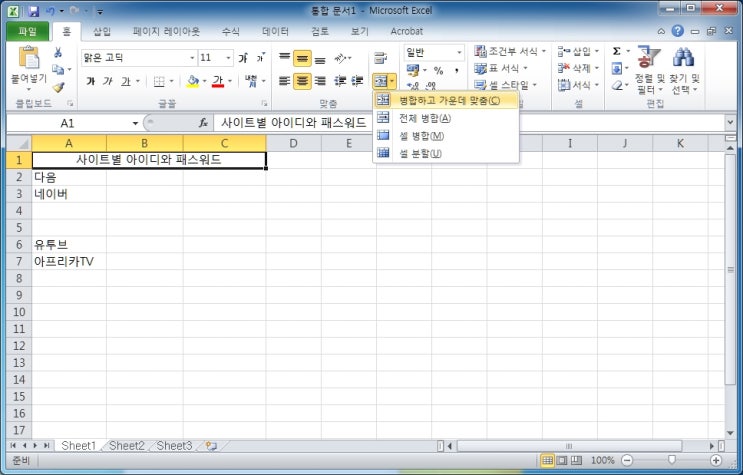
Task: Toggle bottom vertical alignment
Action: pos(320,59)
